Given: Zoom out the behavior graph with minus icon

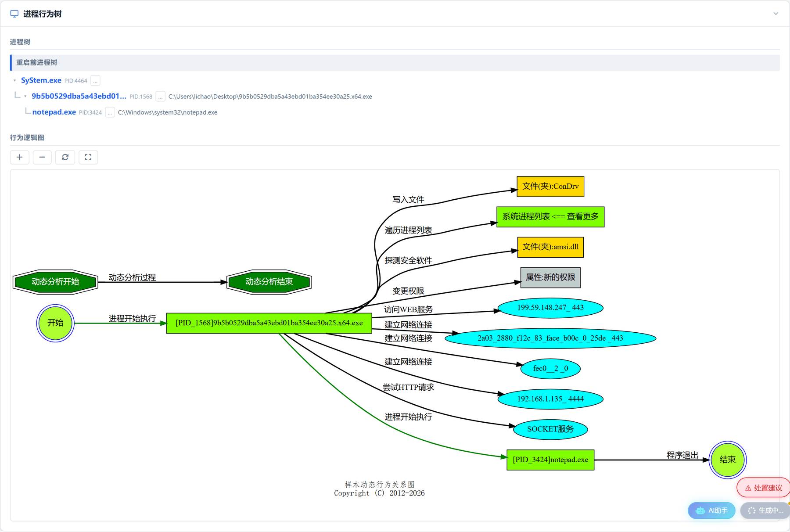Looking at the screenshot, I should tap(42, 157).
